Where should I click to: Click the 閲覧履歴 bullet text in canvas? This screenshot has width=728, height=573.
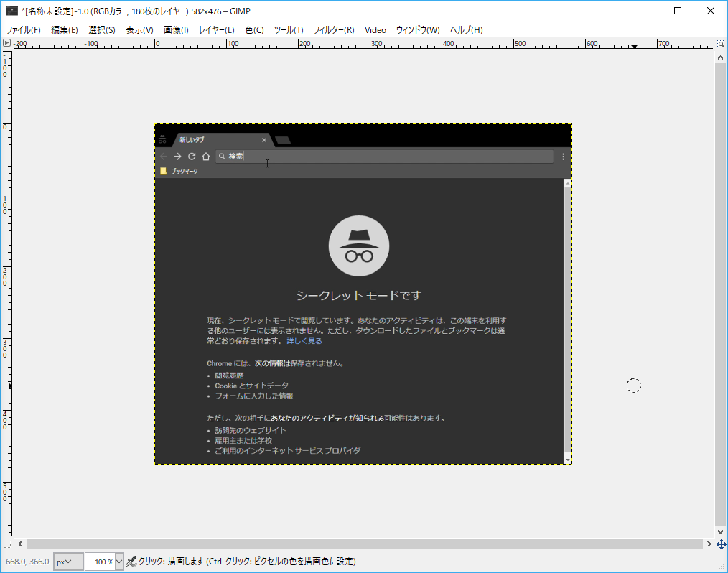pos(229,376)
